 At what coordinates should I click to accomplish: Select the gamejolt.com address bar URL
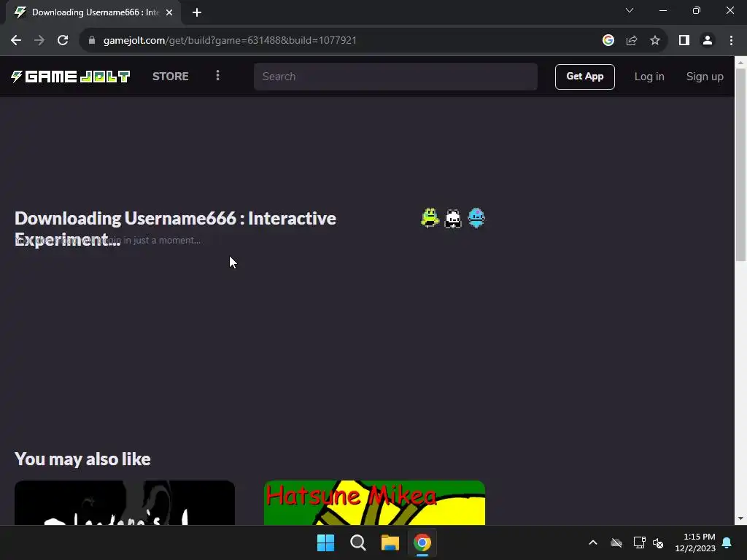pyautogui.click(x=230, y=41)
